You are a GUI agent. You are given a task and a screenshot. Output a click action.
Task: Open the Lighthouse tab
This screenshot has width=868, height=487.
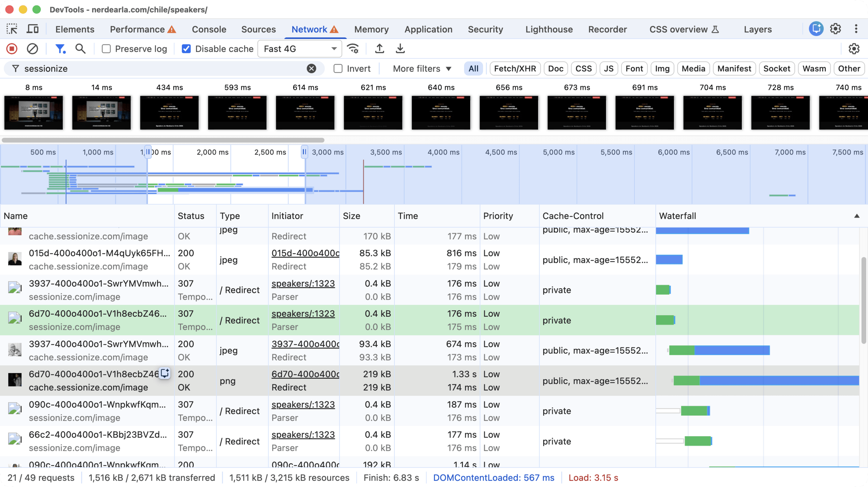tap(549, 29)
